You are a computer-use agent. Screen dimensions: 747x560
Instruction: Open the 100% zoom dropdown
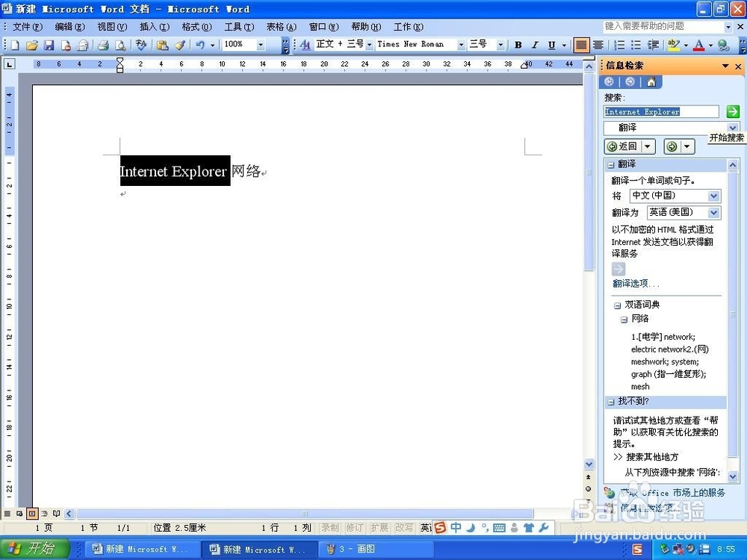261,45
